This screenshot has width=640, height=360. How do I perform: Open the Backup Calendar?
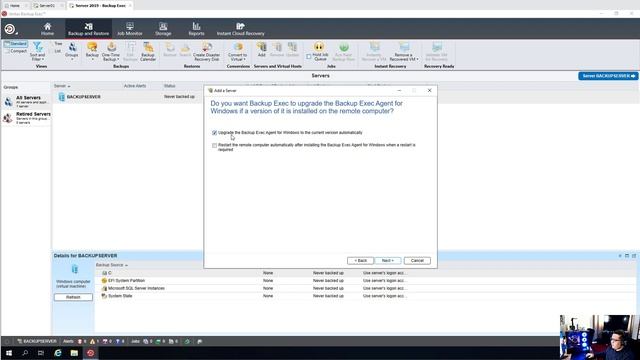pos(148,51)
